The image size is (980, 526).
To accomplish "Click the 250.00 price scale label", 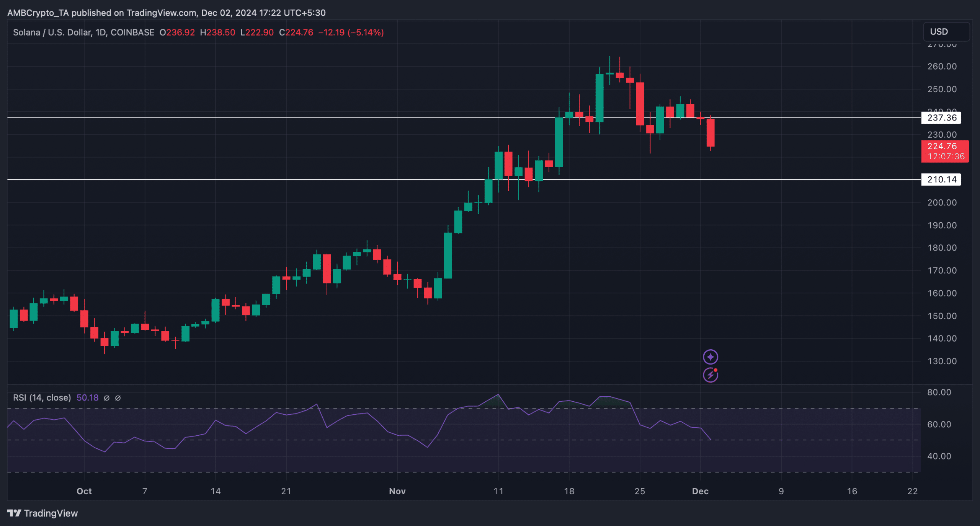I will [942, 89].
